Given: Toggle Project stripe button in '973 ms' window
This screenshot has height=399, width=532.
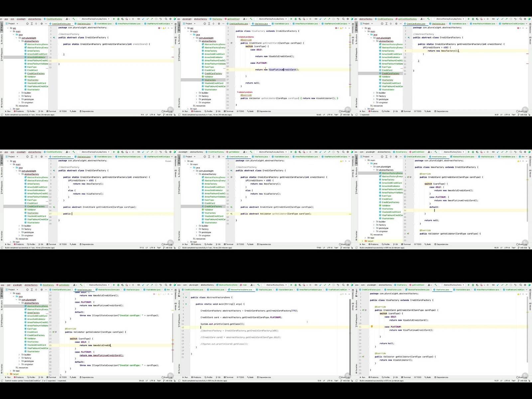Looking at the screenshot, I should 356,292.
